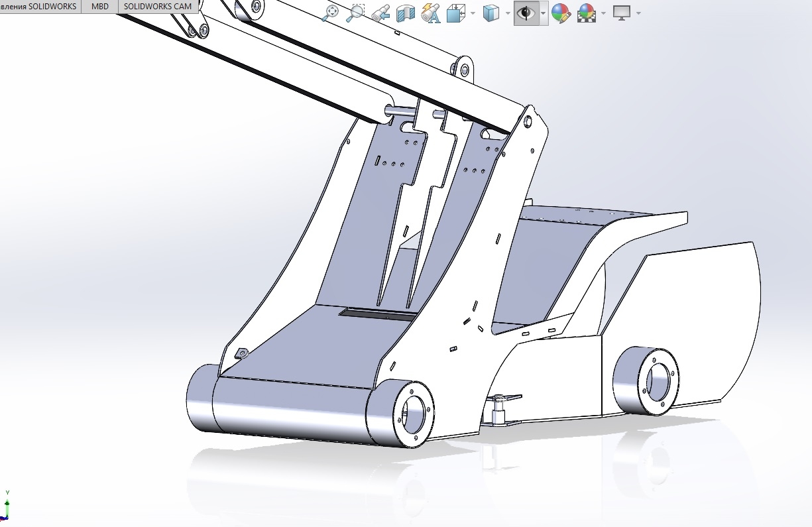The height and width of the screenshot is (527, 812).
Task: Open the SOLIDWORKS CAM tab
Action: (158, 7)
